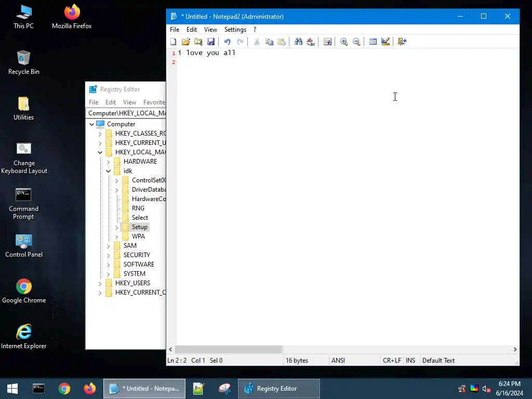Select the Control Panel desktop icon
The image size is (532, 399).
pos(24,246)
